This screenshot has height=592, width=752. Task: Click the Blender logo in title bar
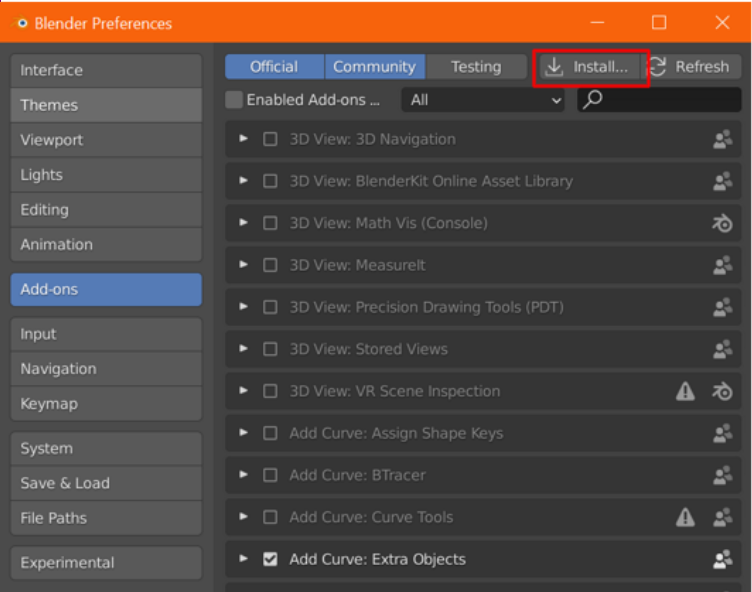(21, 23)
